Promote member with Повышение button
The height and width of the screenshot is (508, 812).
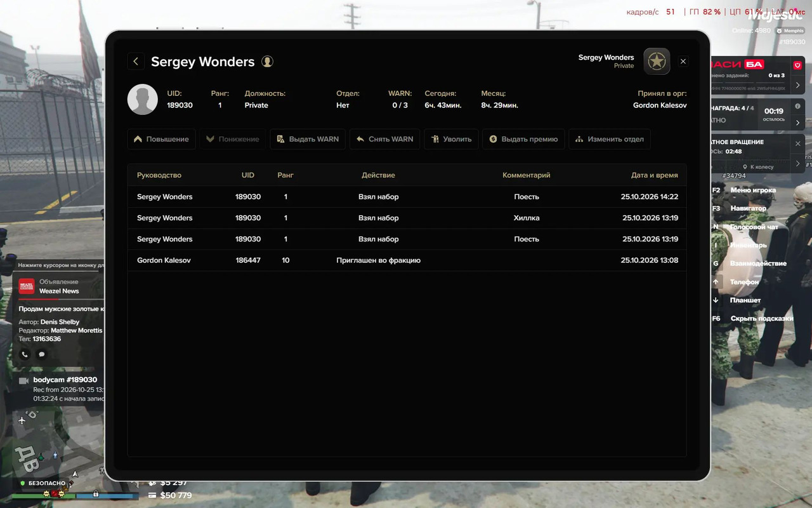click(162, 139)
